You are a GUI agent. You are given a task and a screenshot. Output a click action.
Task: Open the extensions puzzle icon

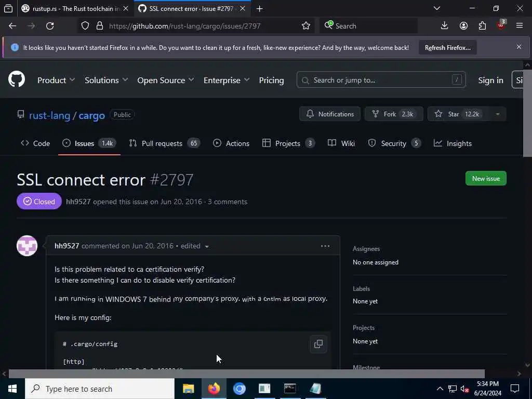(482, 26)
